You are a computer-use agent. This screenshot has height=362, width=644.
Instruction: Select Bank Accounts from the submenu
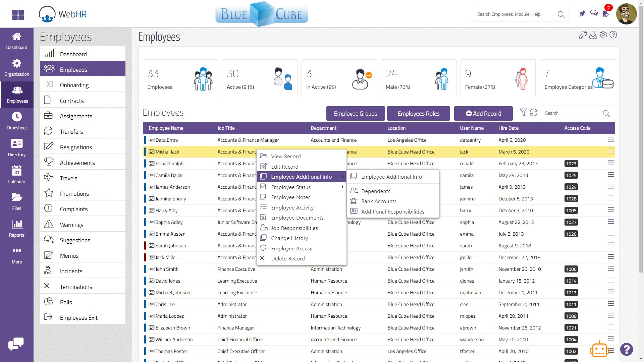pos(379,201)
